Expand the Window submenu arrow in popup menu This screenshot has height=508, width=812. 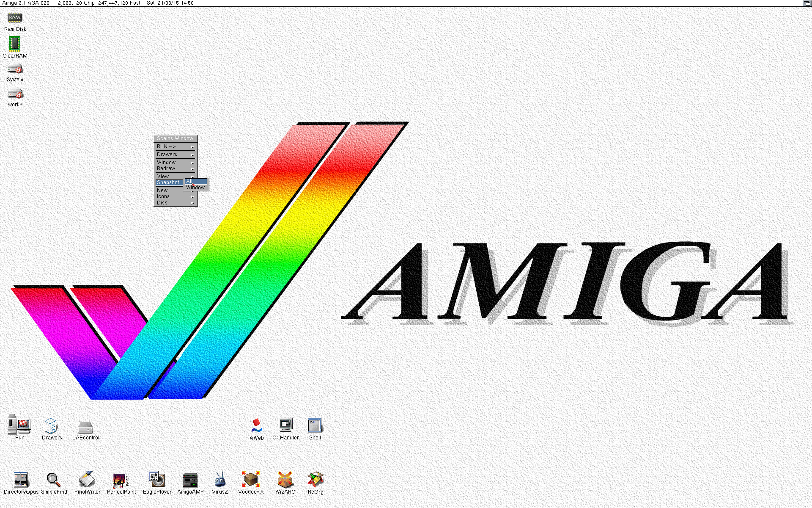192,163
